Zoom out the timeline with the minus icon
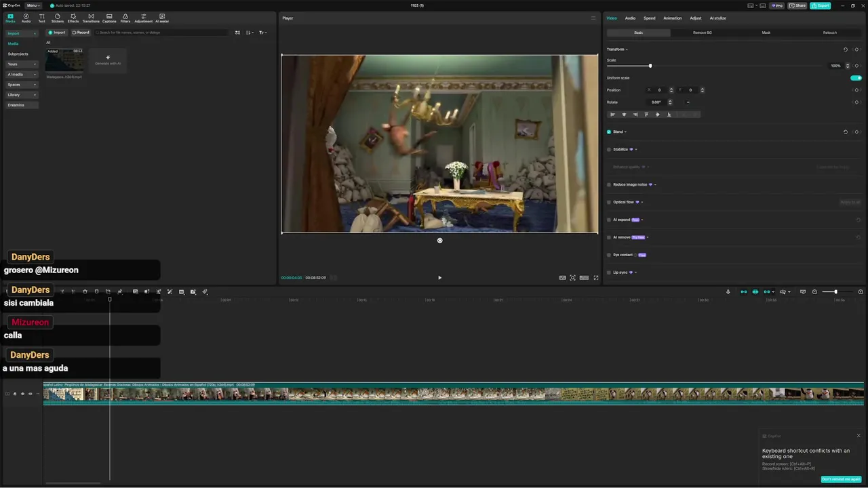The width and height of the screenshot is (868, 488). pos(814,292)
